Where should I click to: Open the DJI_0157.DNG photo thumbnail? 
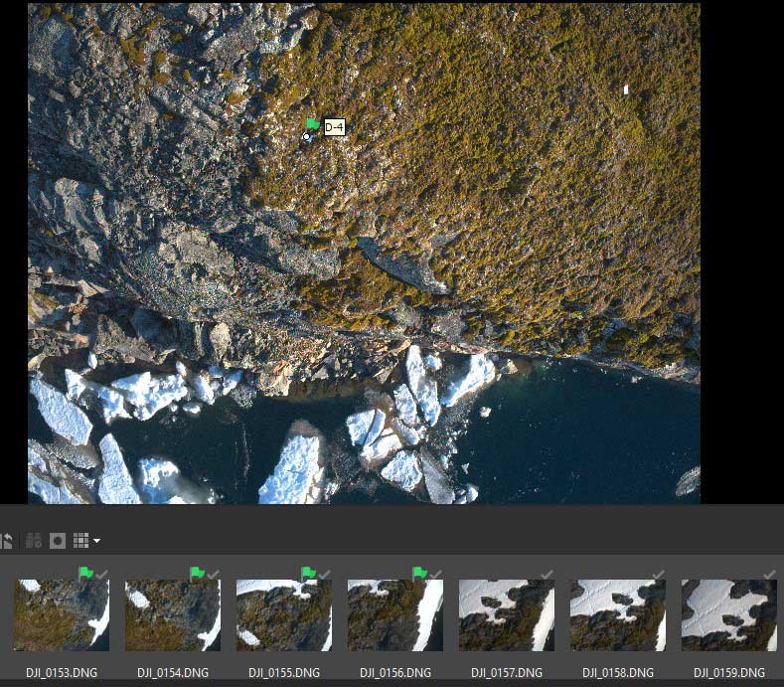(507, 615)
